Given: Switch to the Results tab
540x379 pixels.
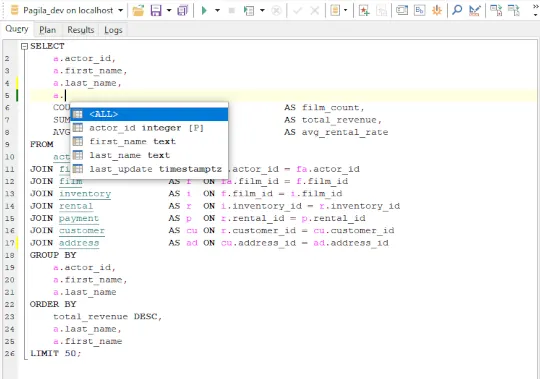Looking at the screenshot, I should coord(81,30).
